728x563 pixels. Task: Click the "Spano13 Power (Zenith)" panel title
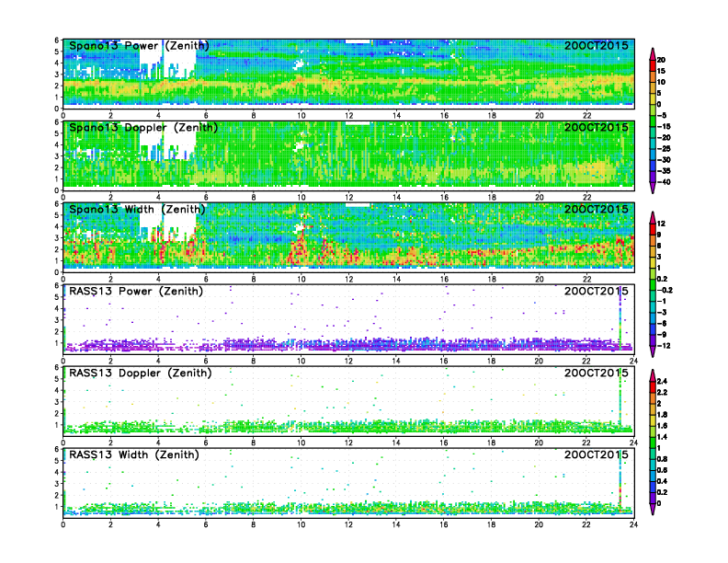point(139,45)
